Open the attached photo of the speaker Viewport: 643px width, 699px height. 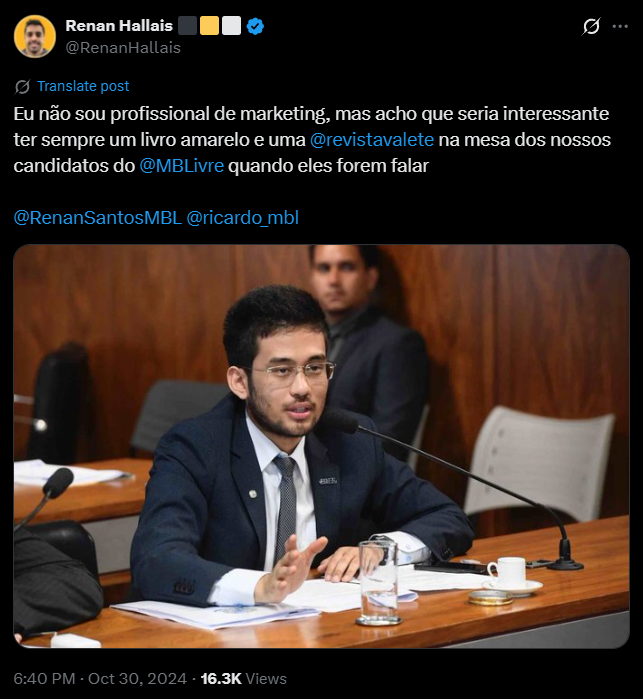322,446
